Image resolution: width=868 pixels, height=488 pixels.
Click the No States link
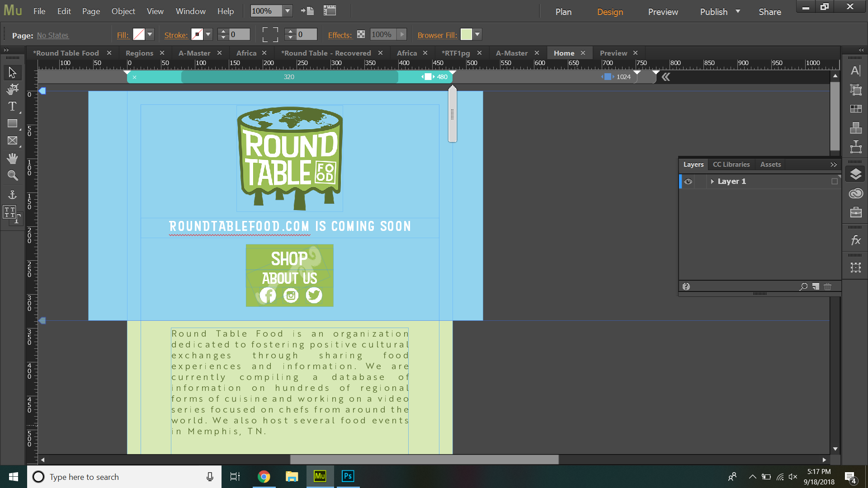pos(52,35)
